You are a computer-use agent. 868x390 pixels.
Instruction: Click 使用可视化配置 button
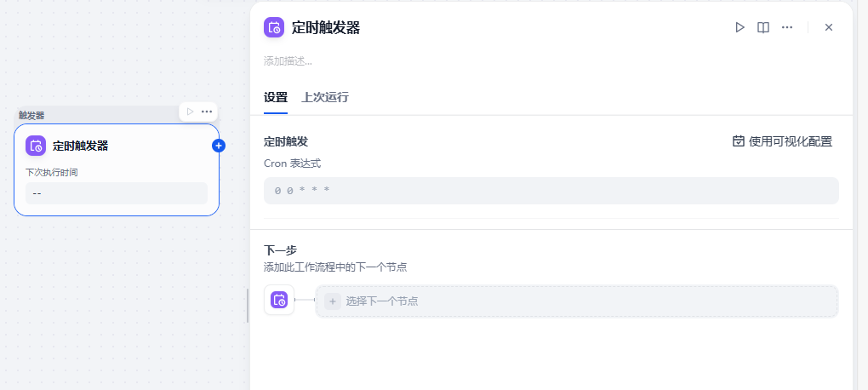point(782,141)
